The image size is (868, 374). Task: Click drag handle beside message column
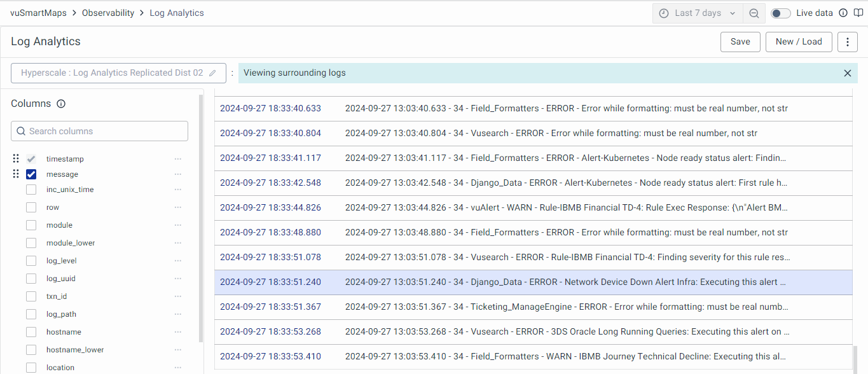17,174
